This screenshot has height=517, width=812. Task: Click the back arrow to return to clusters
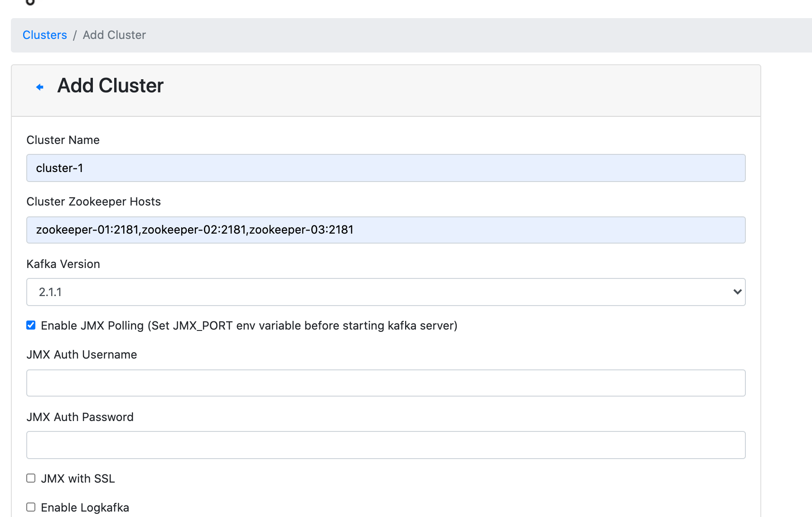39,86
